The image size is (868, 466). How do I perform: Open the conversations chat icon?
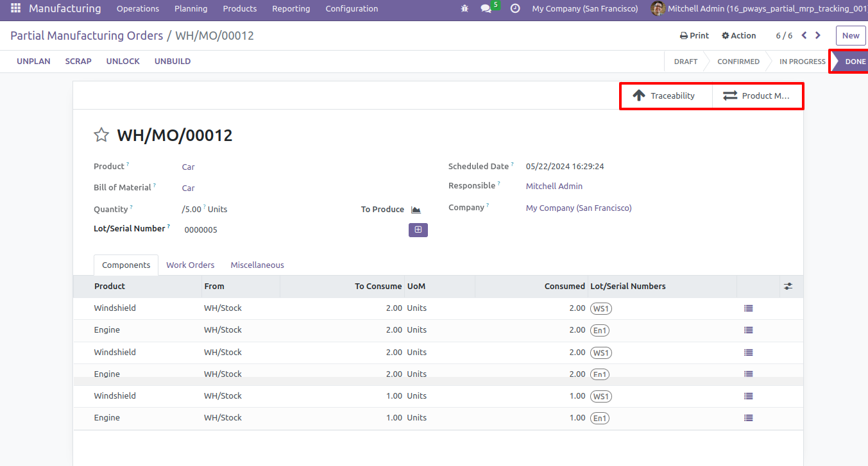click(x=486, y=9)
